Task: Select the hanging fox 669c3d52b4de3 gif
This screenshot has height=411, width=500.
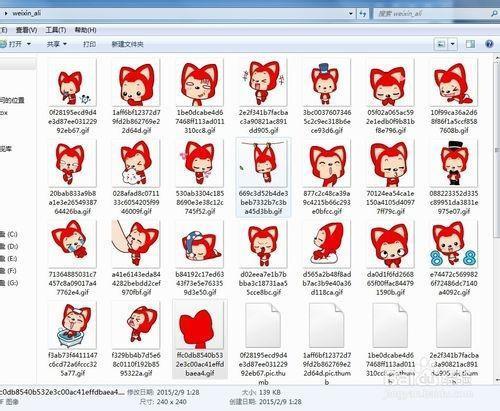Action: [x=263, y=177]
